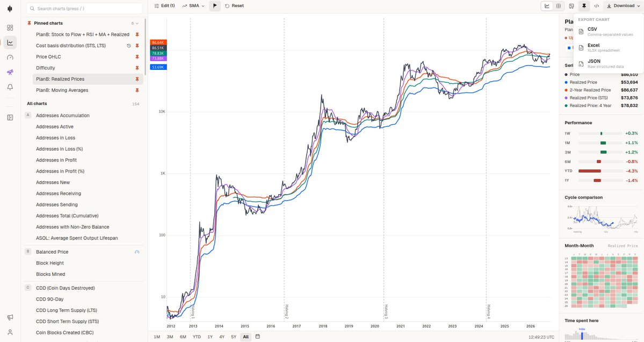644x342 pixels.
Task: Collapse the sidebar panel icon
Action: pos(10,118)
